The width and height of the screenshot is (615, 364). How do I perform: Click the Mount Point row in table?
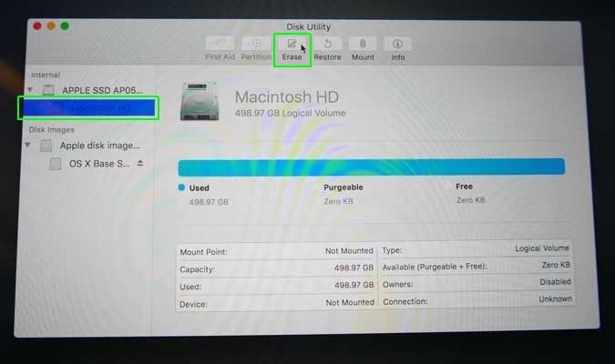pos(275,250)
